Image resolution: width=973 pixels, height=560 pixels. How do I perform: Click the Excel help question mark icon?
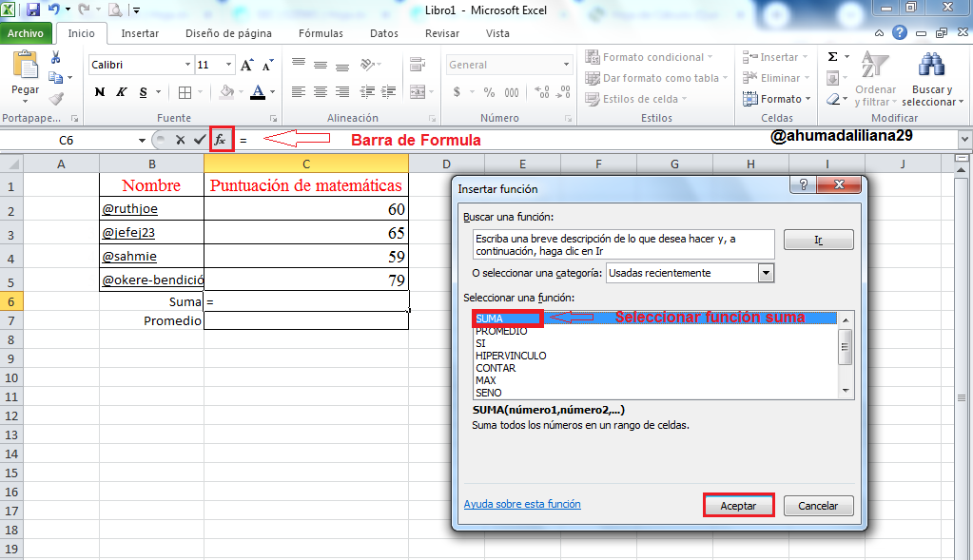[899, 33]
